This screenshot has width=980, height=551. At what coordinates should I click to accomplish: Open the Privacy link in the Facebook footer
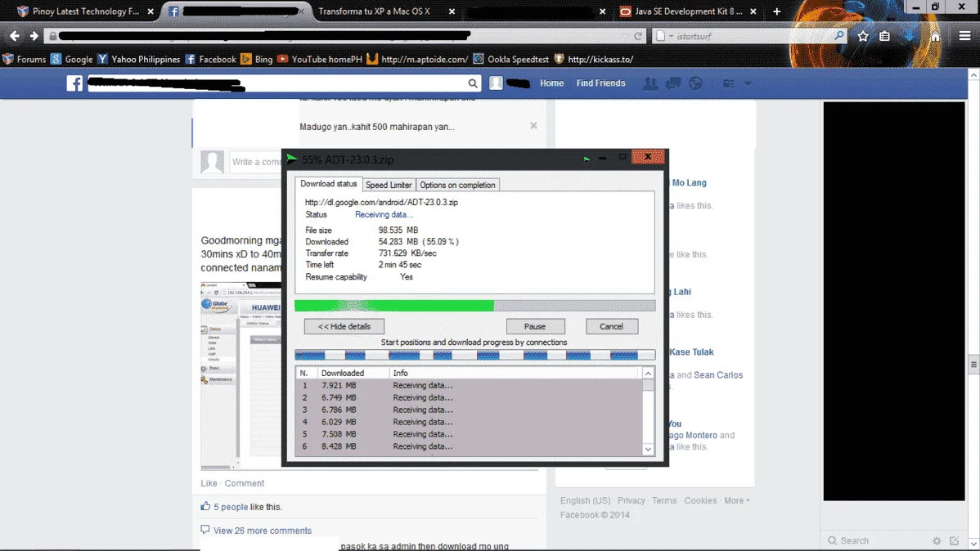631,500
